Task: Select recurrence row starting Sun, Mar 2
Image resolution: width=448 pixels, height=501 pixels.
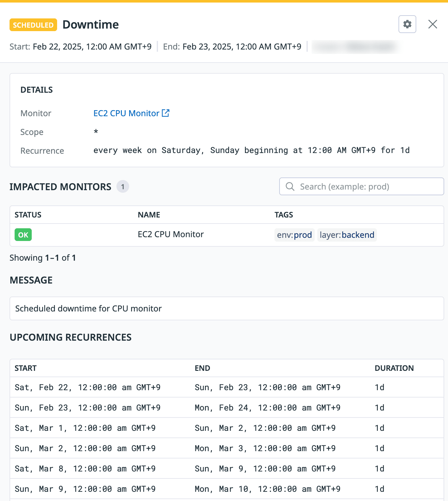Action: (227, 448)
